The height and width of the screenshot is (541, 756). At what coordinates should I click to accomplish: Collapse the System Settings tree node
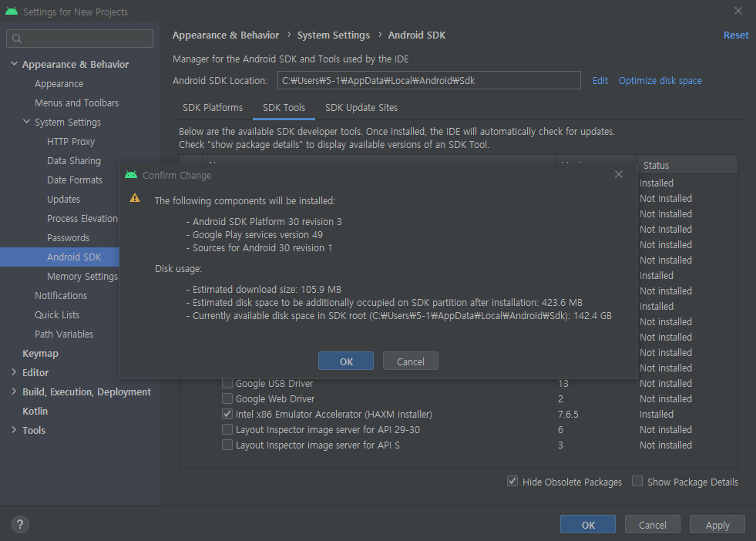(26, 122)
